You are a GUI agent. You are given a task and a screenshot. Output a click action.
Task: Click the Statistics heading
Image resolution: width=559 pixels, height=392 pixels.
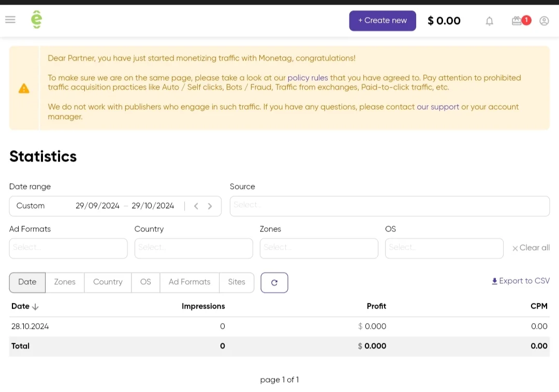(43, 156)
